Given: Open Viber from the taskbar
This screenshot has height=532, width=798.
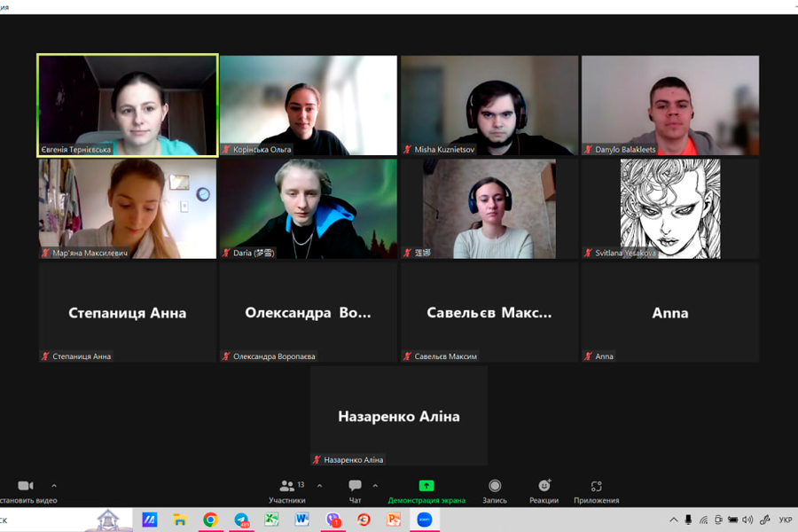Looking at the screenshot, I should tap(332, 520).
